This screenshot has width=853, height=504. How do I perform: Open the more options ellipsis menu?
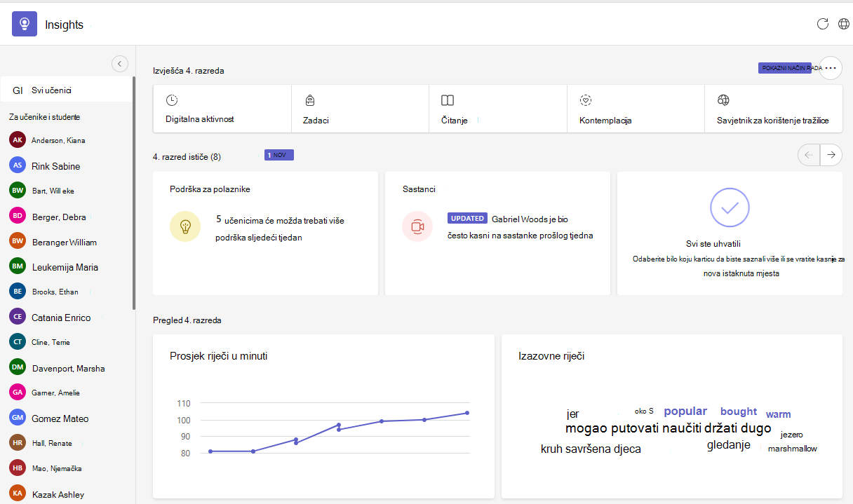pos(831,68)
